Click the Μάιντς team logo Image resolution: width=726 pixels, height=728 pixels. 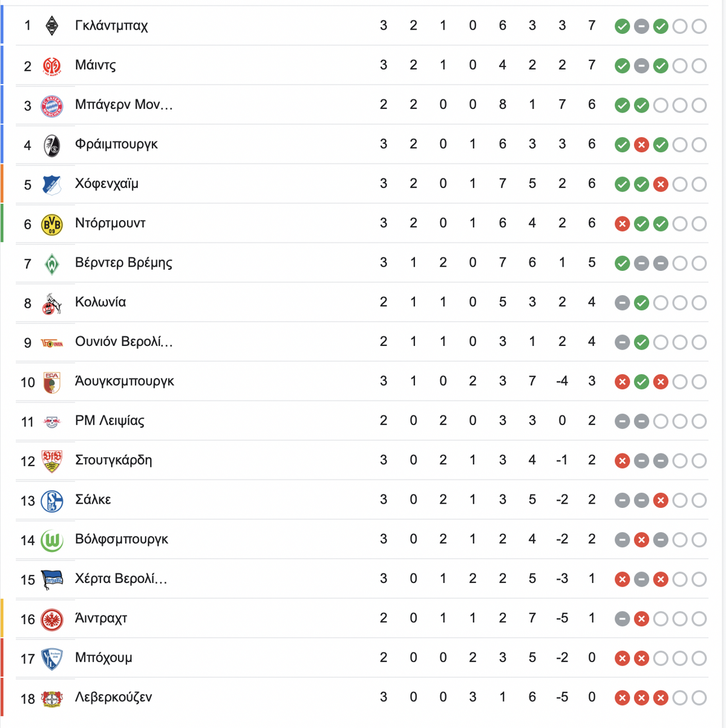pyautogui.click(x=52, y=65)
